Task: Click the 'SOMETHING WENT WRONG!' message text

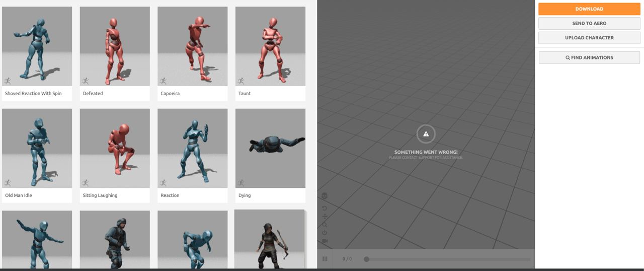Action: click(426, 152)
